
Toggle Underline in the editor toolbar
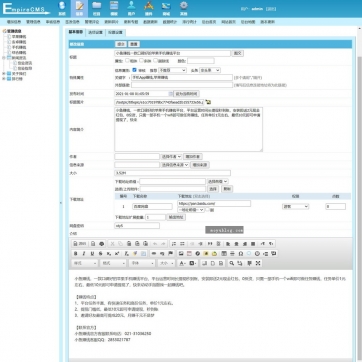[x=92, y=254]
